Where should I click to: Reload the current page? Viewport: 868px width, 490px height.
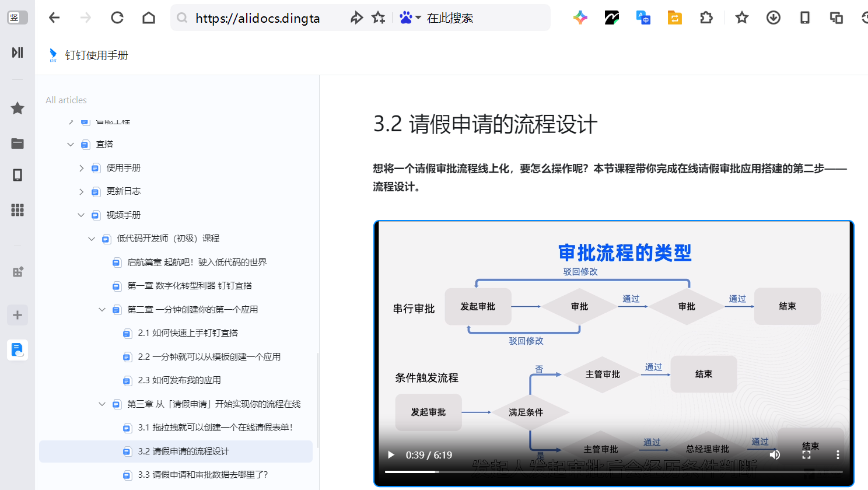tap(117, 17)
